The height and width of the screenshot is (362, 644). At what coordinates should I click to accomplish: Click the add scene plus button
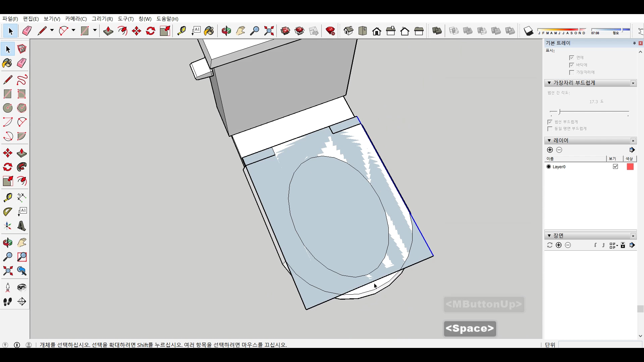(558, 245)
